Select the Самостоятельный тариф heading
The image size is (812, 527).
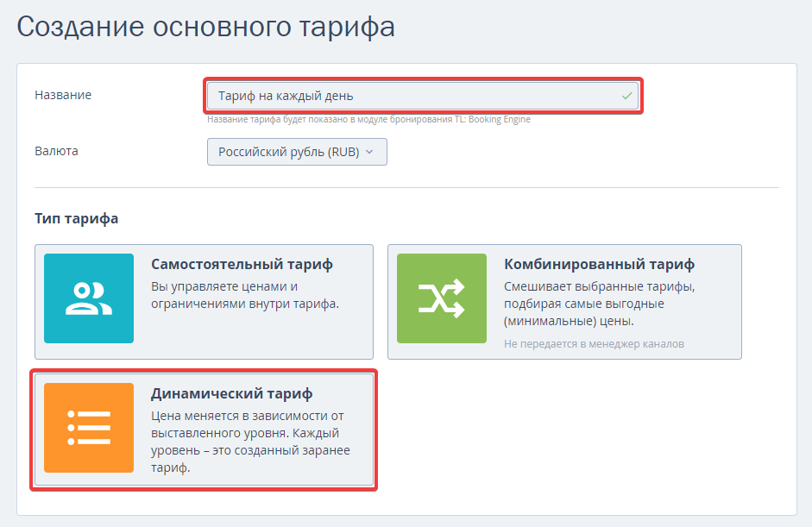[x=242, y=264]
